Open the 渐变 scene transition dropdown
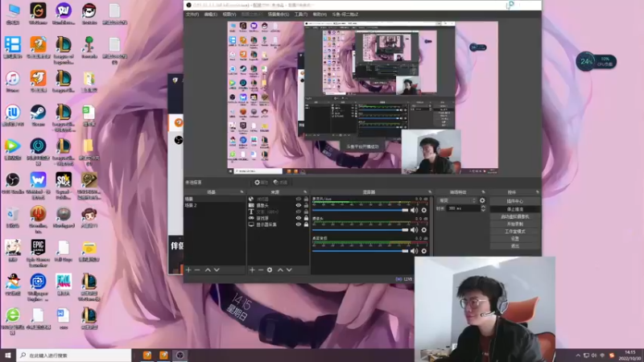Image resolution: width=644 pixels, height=362 pixels. point(457,200)
